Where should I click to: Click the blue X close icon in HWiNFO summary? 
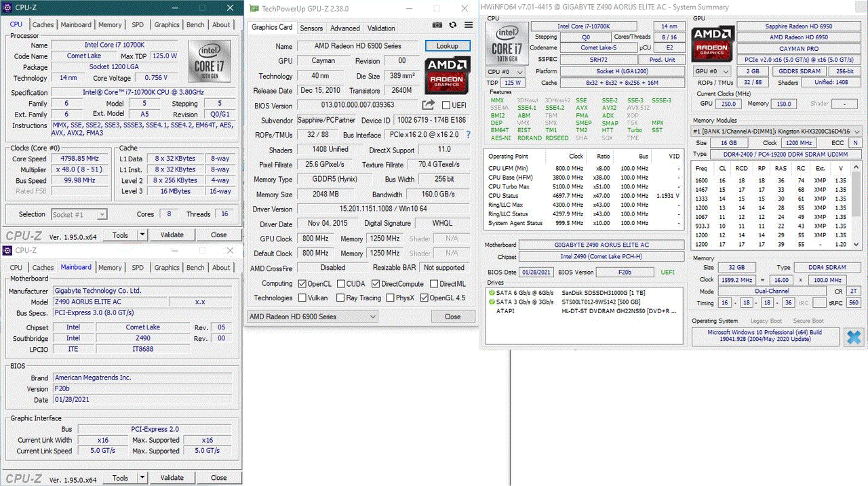point(854,337)
